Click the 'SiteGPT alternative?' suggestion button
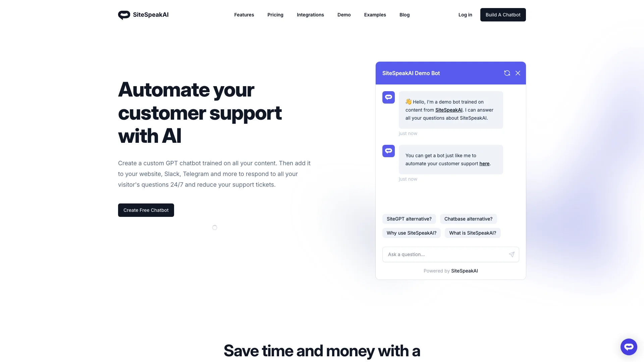This screenshot has height=362, width=644. (x=409, y=218)
